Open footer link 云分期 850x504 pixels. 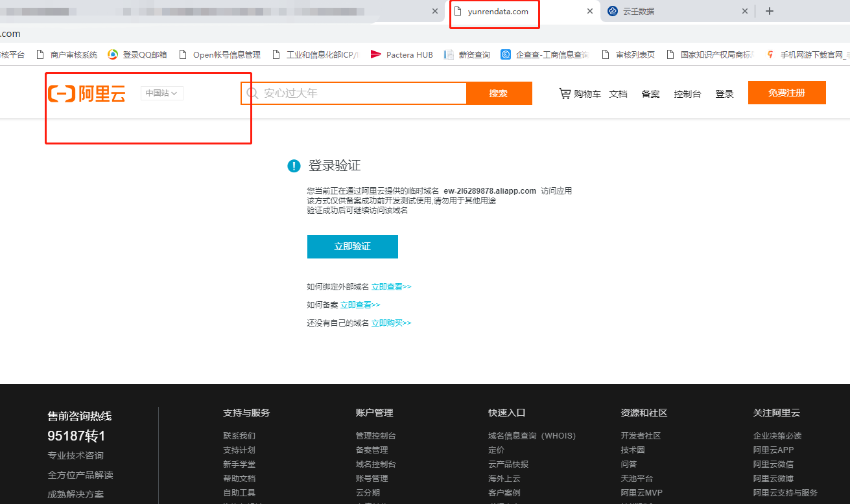coord(368,493)
